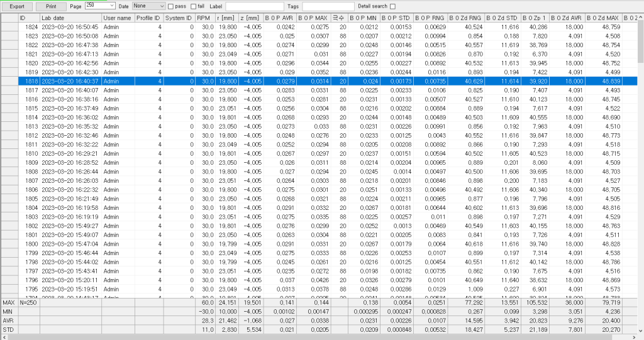Click the RPM column header
Viewport: 644px width, 340px height.
click(205, 18)
